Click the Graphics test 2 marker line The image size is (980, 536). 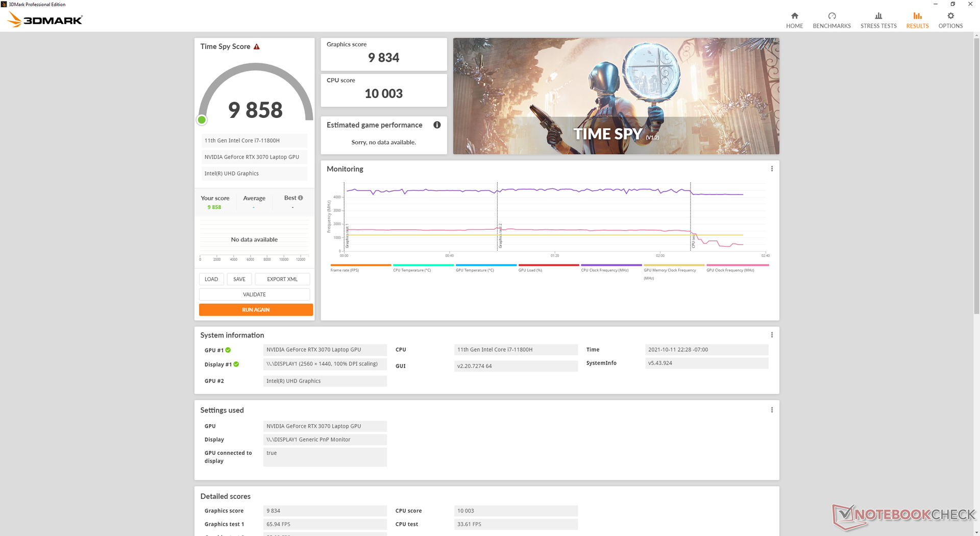tap(498, 217)
